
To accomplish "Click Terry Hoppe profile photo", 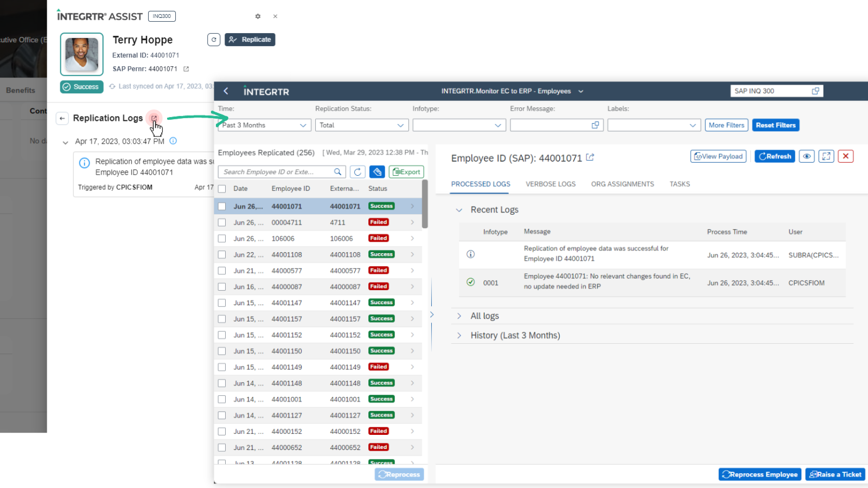I will pyautogui.click(x=82, y=54).
